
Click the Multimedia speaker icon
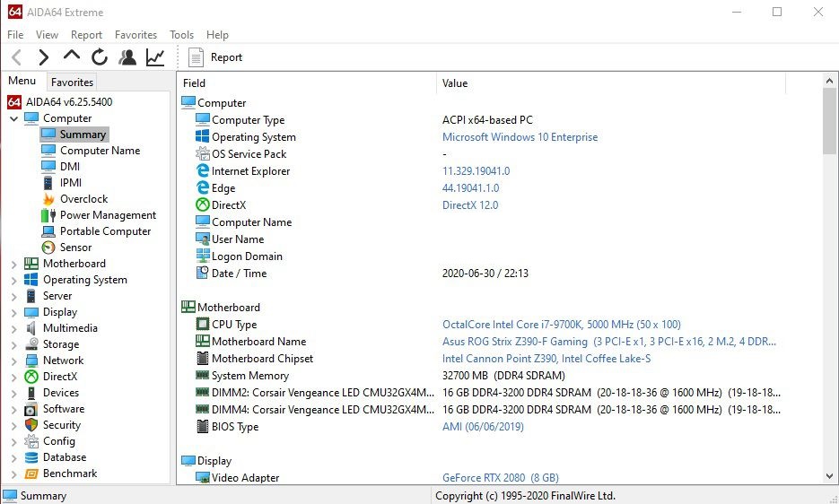31,328
